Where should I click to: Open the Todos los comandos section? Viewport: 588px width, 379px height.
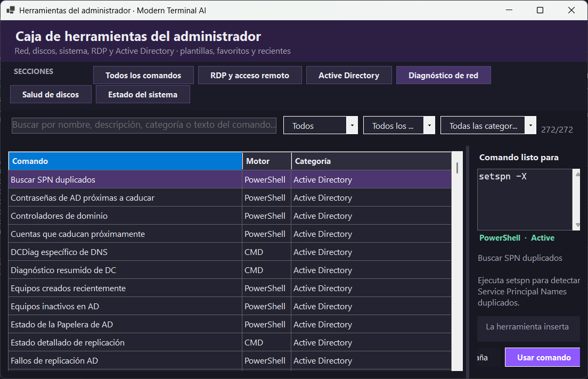click(143, 76)
